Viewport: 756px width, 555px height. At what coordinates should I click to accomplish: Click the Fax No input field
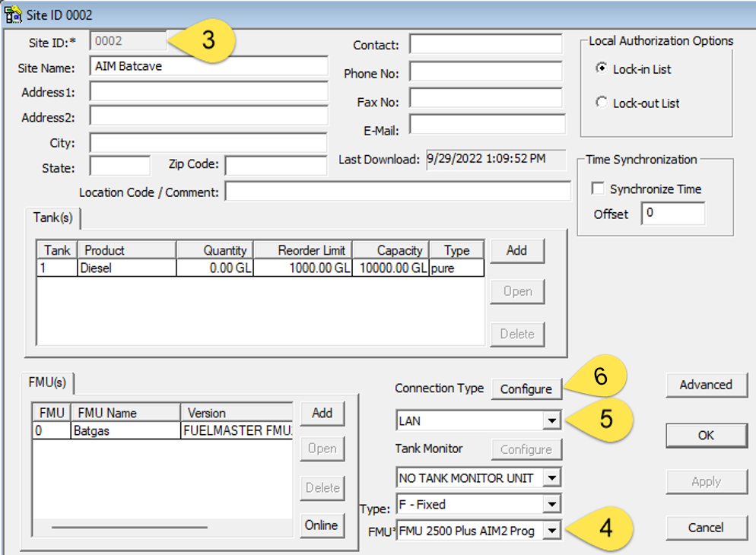click(x=486, y=98)
